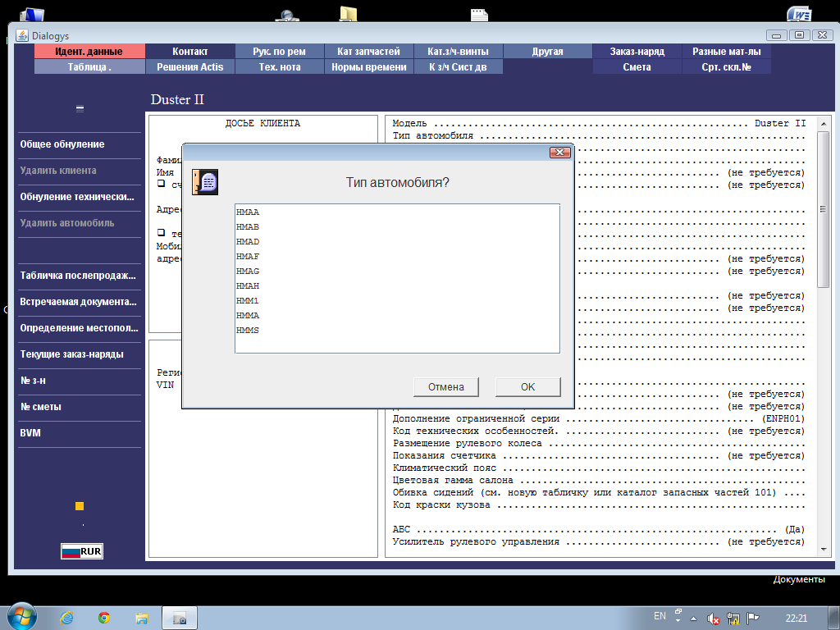Click № сметы in the sidebar
Screen dimensions: 840x630
80,407
